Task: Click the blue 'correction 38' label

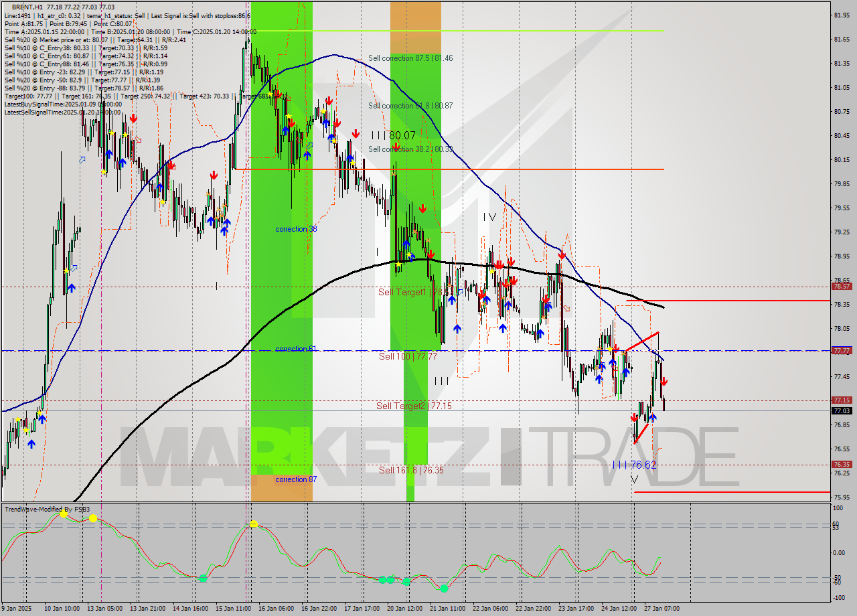Action: tap(296, 229)
